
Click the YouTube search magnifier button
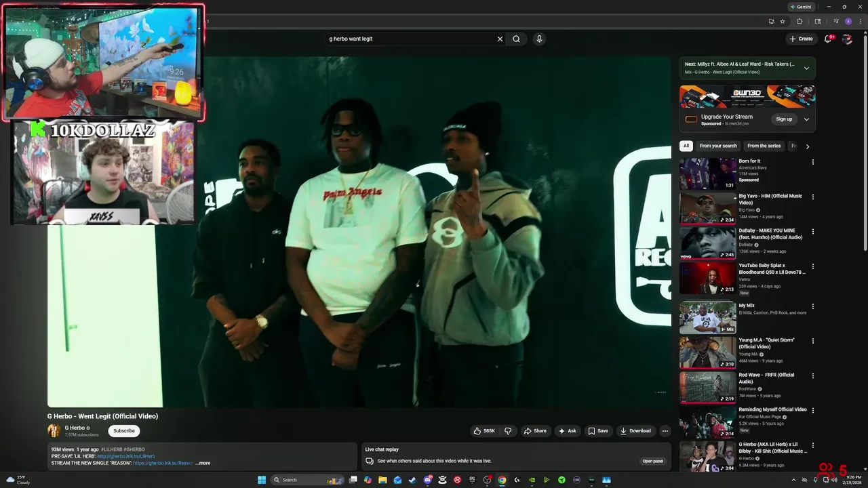(x=516, y=39)
